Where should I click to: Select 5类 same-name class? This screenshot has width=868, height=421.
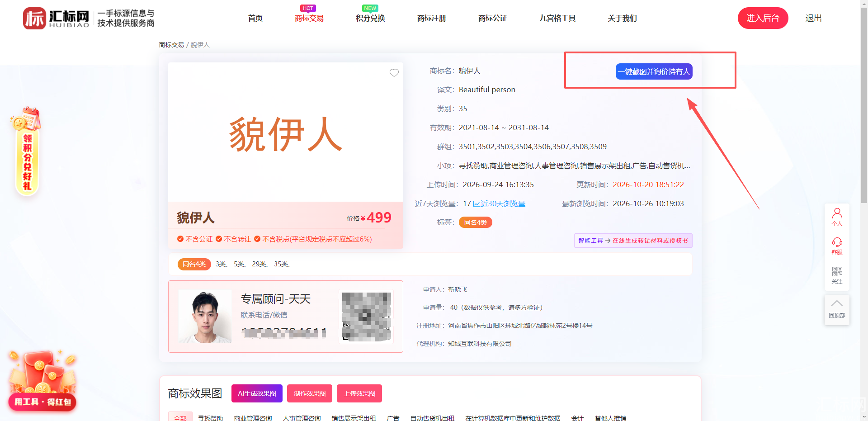[239, 264]
